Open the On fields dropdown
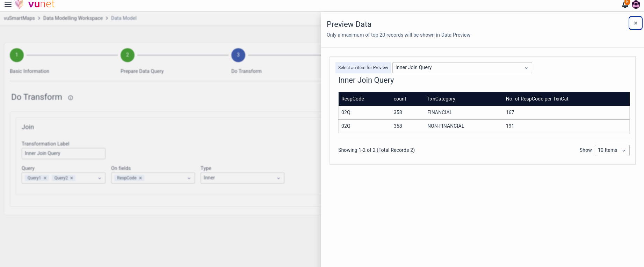The image size is (644, 267). click(189, 178)
